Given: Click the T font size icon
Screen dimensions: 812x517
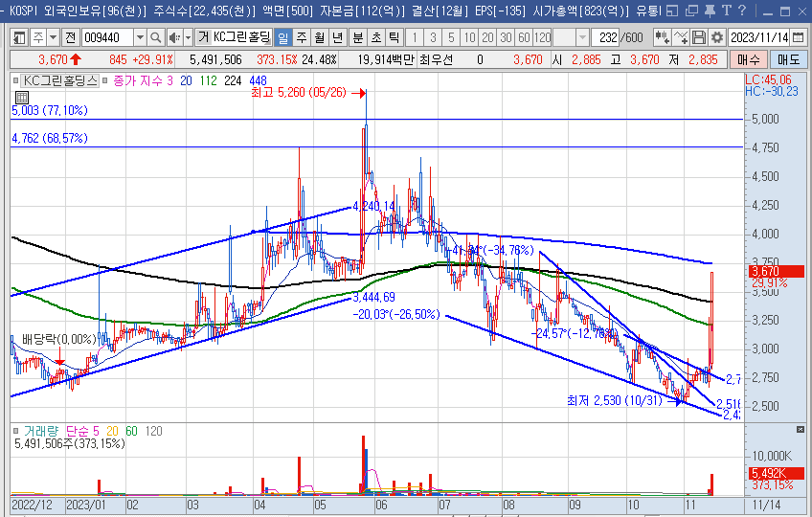Looking at the screenshot, I should (727, 10).
